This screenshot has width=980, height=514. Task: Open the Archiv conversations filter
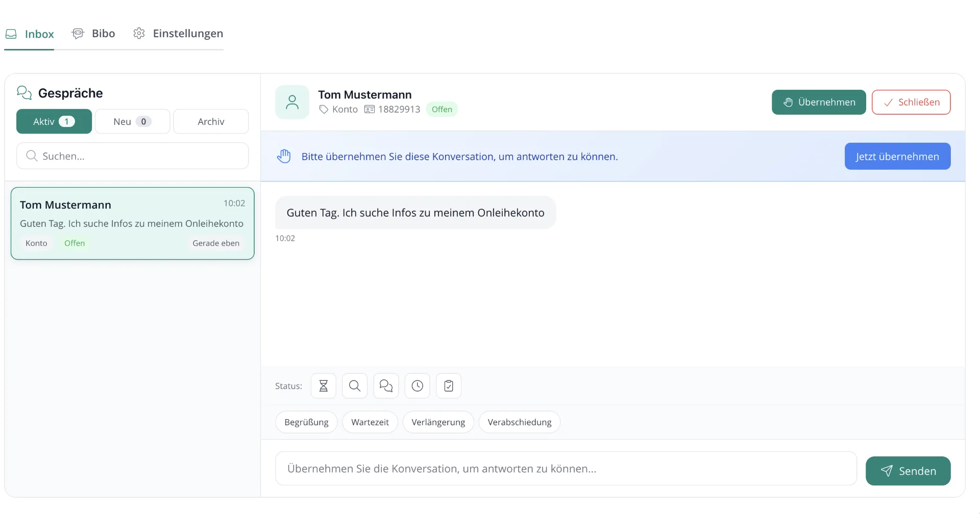coord(211,121)
